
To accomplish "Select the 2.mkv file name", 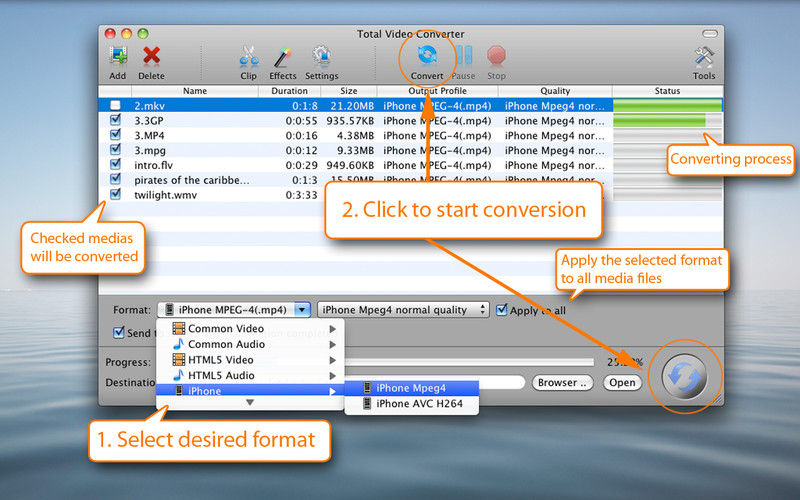I will (x=149, y=106).
